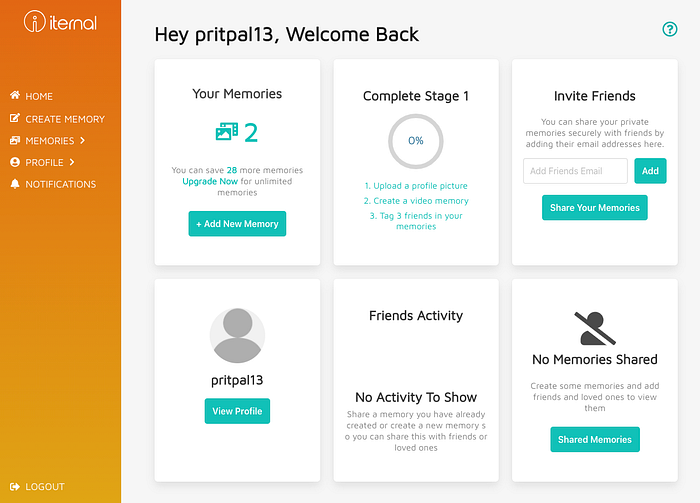700x503 pixels.
Task: Click the Profile user circle icon
Action: (x=15, y=162)
